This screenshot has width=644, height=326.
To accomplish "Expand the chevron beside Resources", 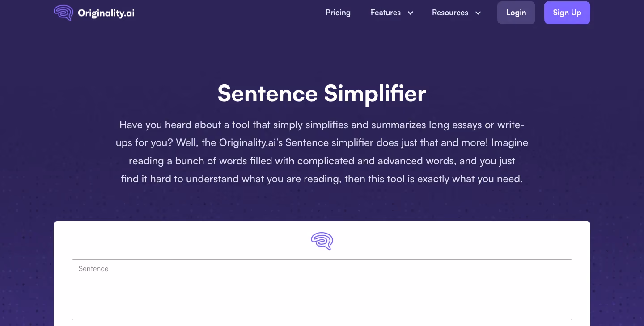I will 478,13.
